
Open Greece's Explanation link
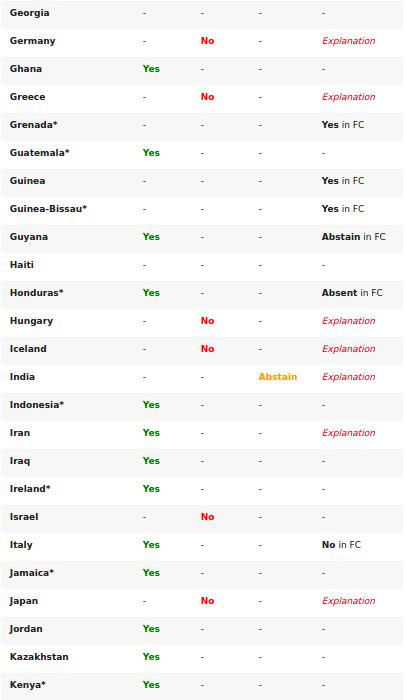348,97
